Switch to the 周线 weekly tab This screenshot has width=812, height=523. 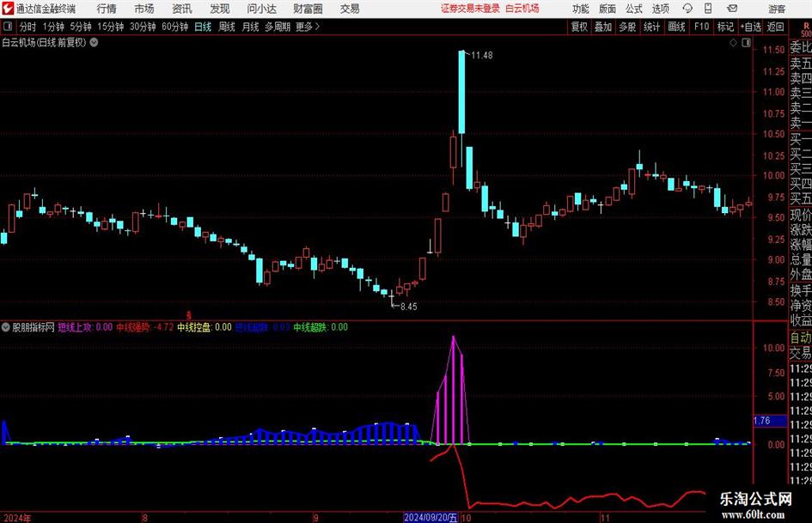[227, 27]
